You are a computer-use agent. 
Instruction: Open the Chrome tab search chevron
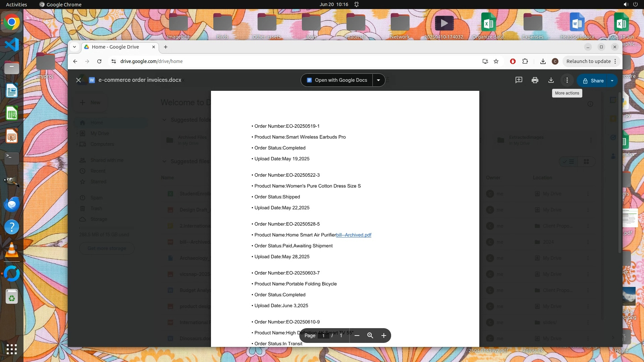click(x=74, y=47)
